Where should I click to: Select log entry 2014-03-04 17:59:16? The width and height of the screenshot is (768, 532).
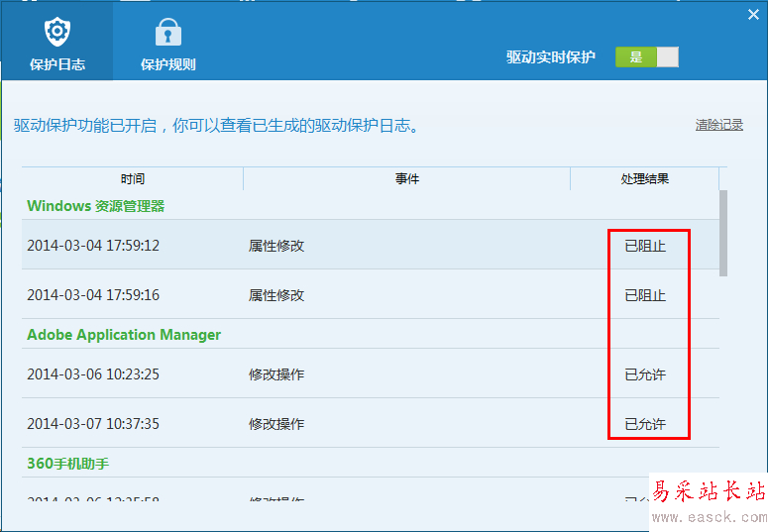[x=371, y=294]
